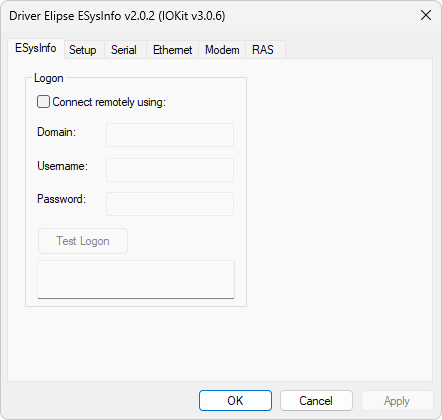Open the Modem tab
Viewport: 442px width, 420px height.
pos(222,50)
